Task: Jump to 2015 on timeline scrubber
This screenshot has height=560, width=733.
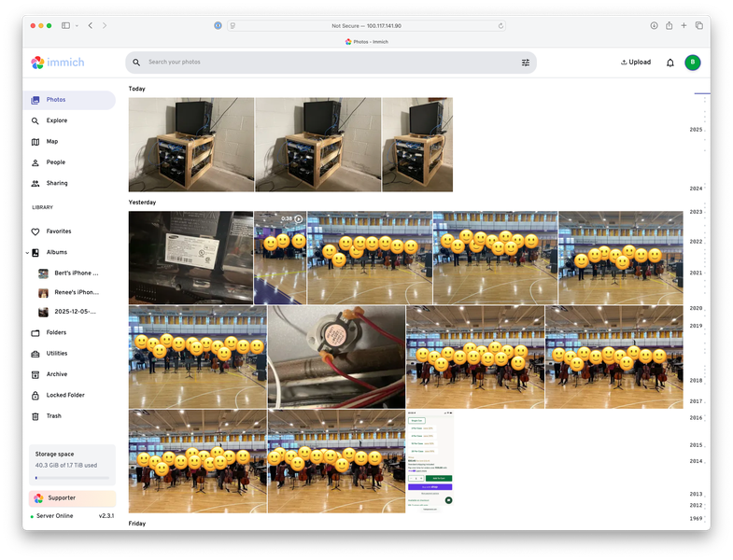Action: tap(696, 445)
